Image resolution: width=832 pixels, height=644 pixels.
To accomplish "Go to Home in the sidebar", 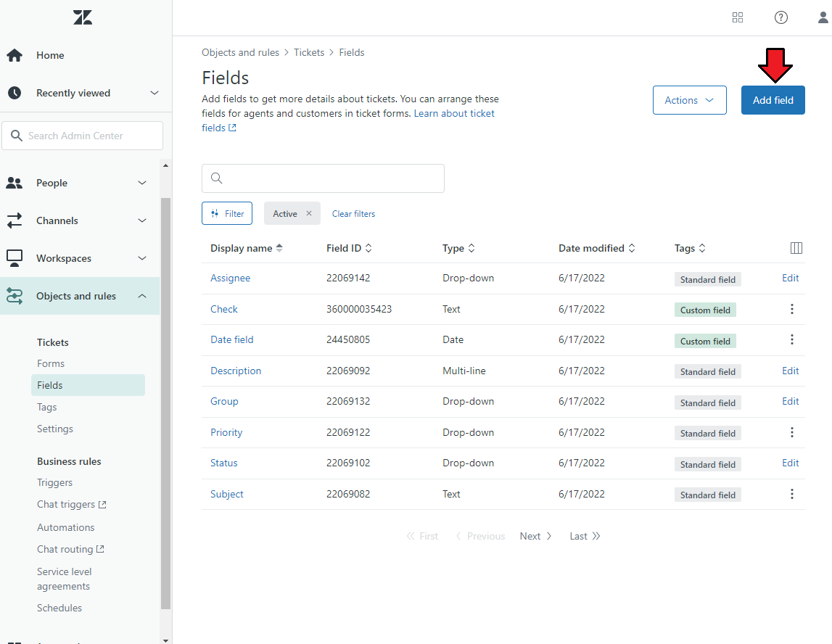I will [50, 55].
